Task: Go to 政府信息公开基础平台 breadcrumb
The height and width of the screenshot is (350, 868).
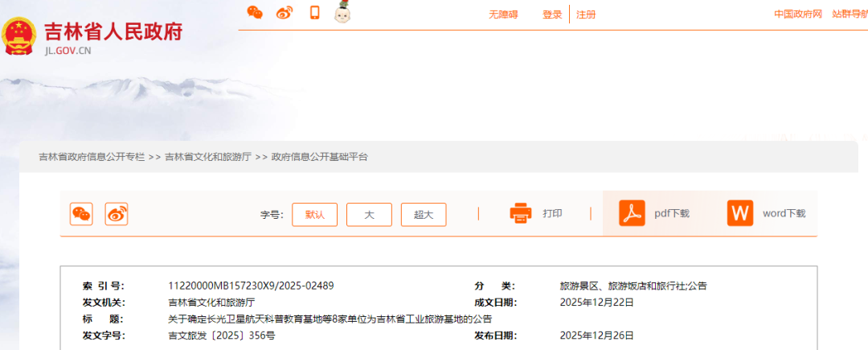Action: click(x=319, y=157)
